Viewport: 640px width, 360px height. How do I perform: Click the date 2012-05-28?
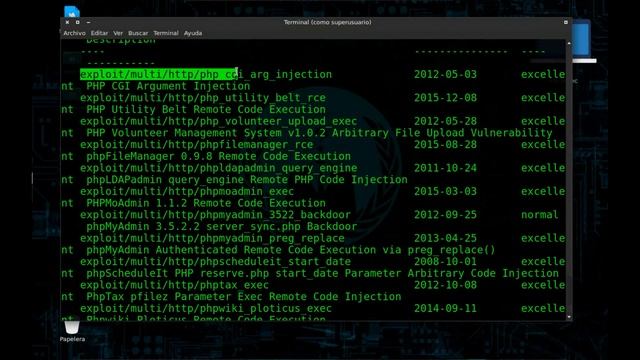pos(445,121)
